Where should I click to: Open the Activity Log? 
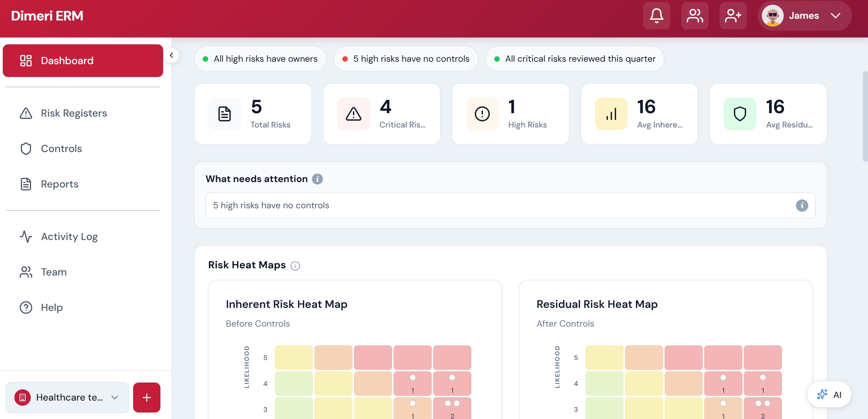(69, 237)
